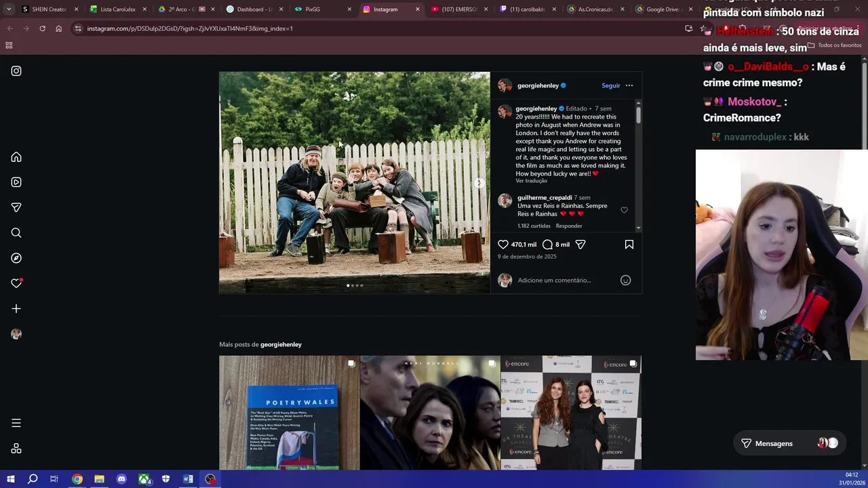Open georgiehenley profile from post header
The height and width of the screenshot is (488, 868).
pyautogui.click(x=538, y=85)
